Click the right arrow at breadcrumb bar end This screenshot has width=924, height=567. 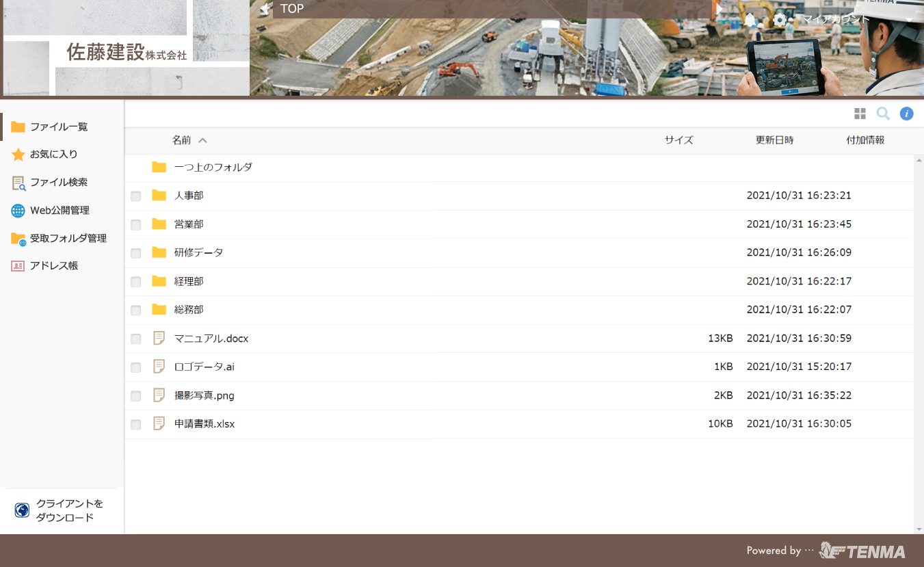717,9
